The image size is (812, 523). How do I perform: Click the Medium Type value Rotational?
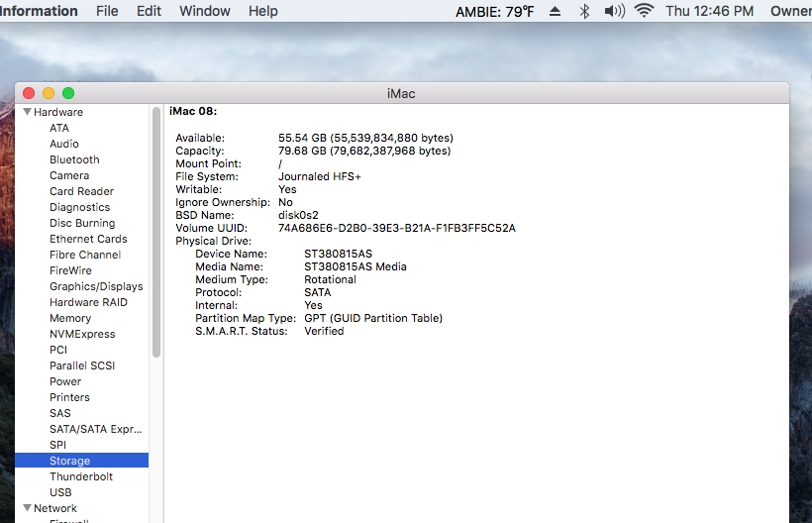330,279
